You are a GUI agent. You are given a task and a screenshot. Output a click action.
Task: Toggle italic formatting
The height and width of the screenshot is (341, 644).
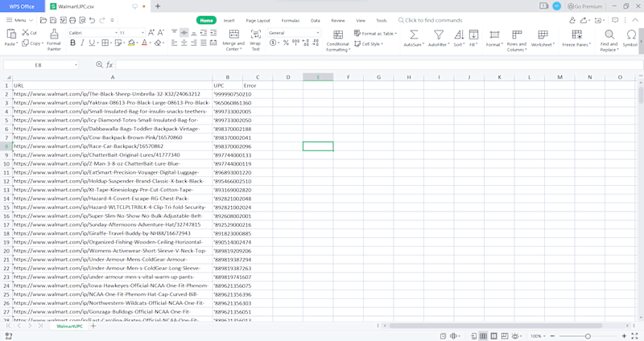83,43
